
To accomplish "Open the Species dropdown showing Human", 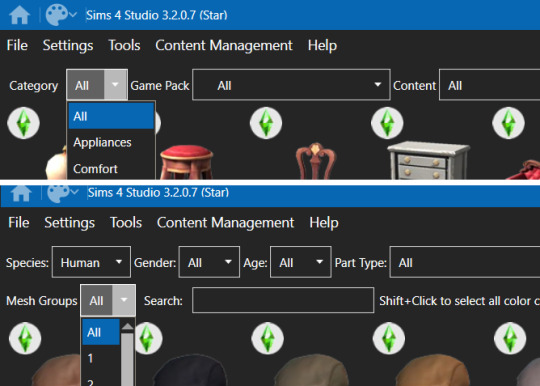I will tap(91, 262).
